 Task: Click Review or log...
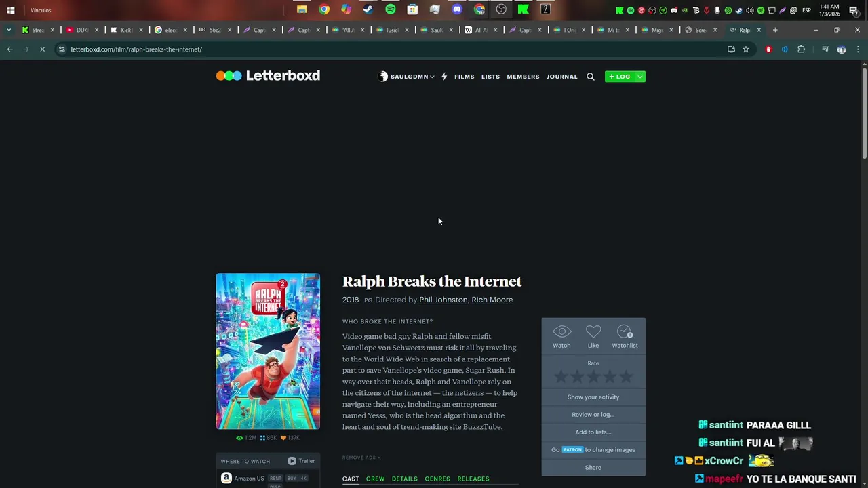coord(593,415)
